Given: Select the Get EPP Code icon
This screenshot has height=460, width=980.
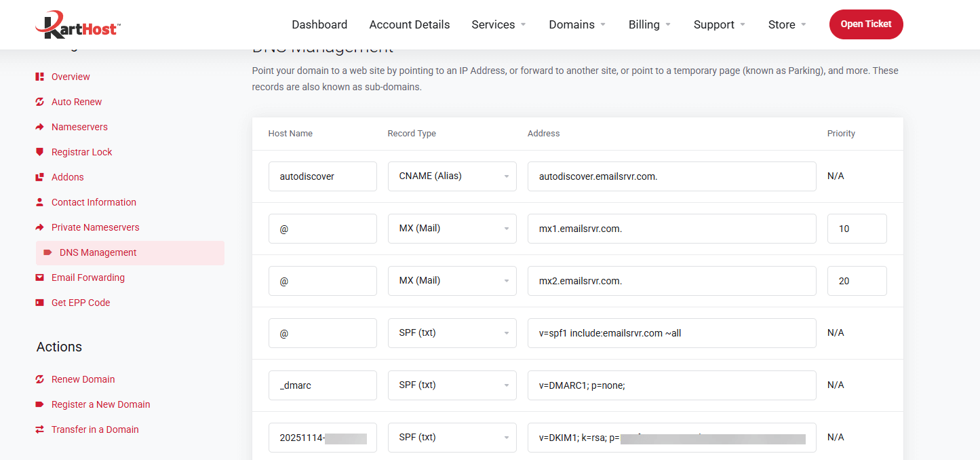Looking at the screenshot, I should pos(40,302).
